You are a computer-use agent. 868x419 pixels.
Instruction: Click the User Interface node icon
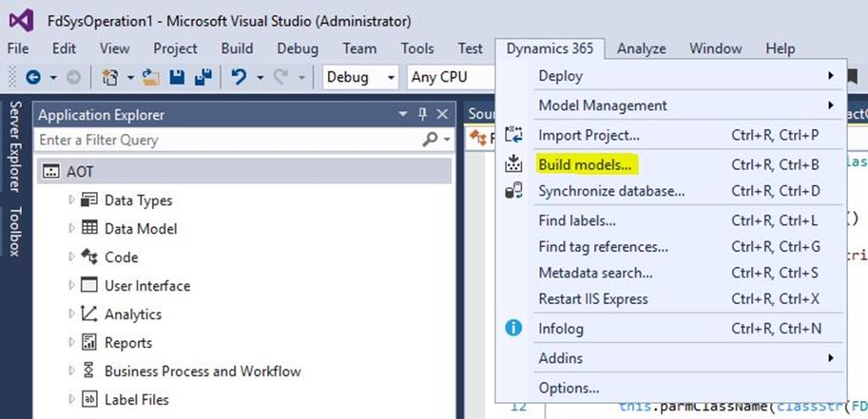coord(88,286)
